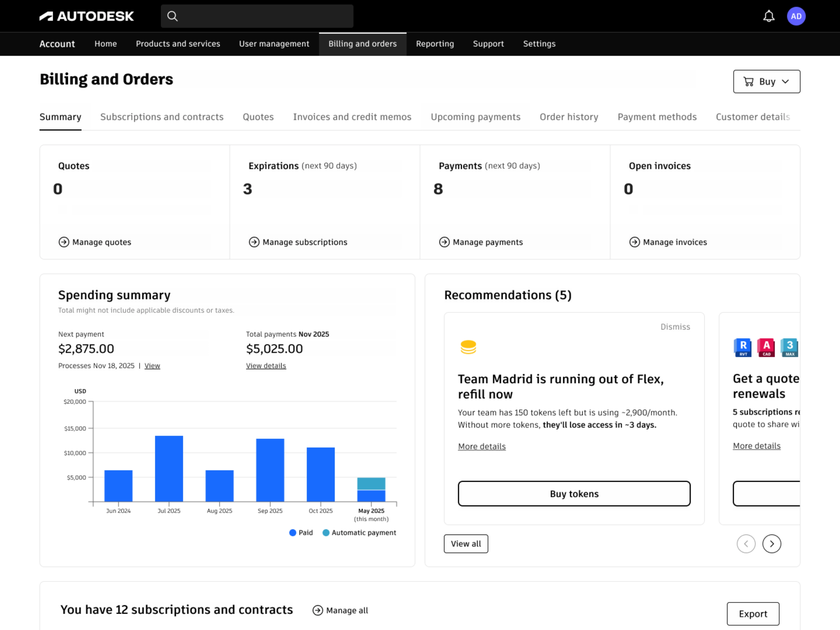Advance recommendations with the right arrow

point(772,544)
